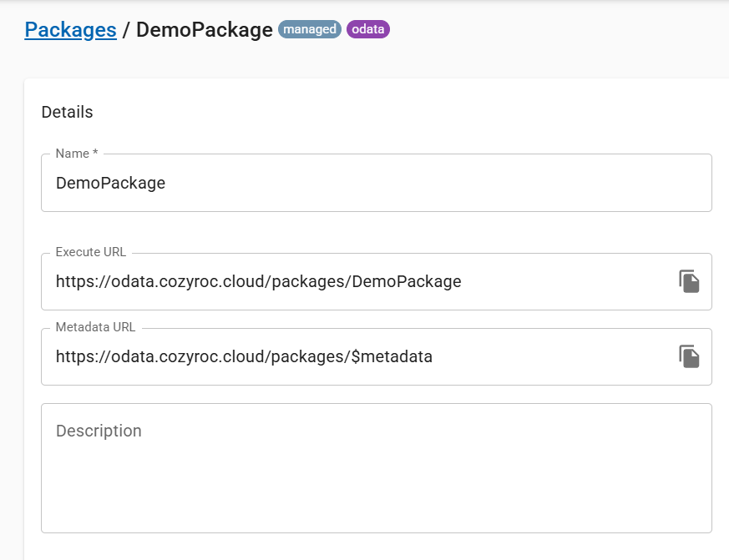Click the 'Description' placeholder text

[x=99, y=431]
